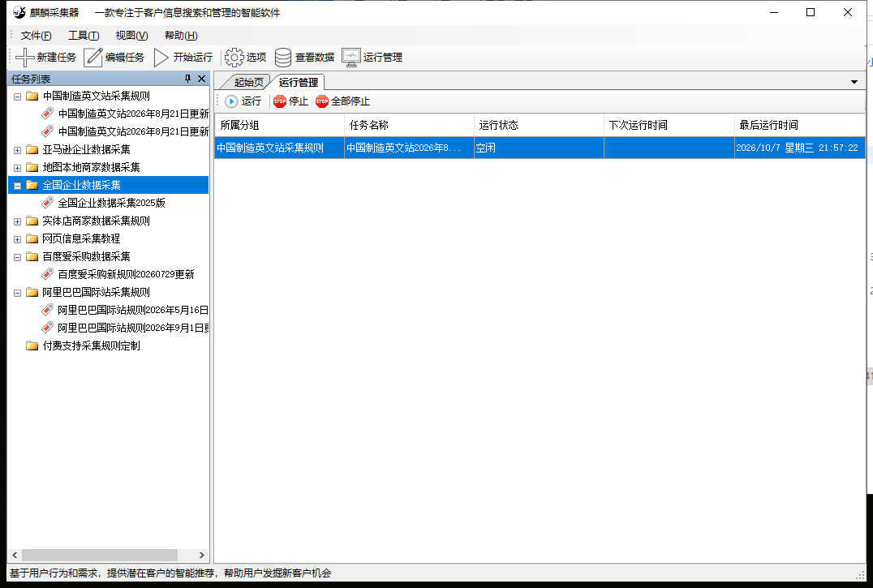Select the 全国企业数据采集2025版 task
The image size is (873, 588).
click(x=111, y=203)
